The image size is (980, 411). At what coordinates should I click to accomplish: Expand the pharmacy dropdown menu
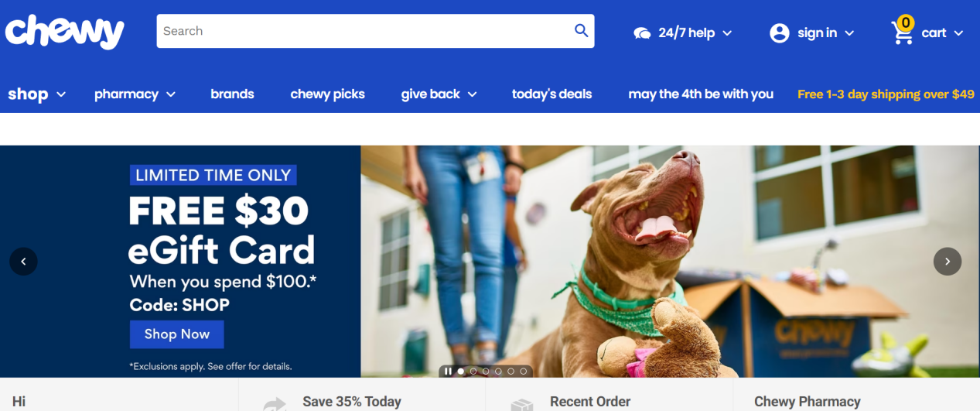pos(135,94)
